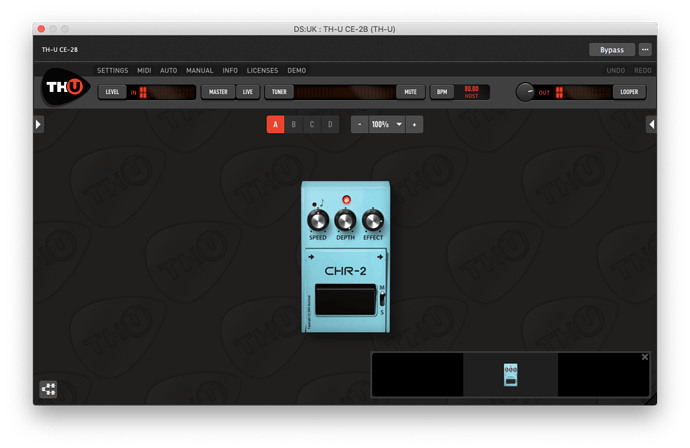Open the SETTINGS menu

(113, 70)
